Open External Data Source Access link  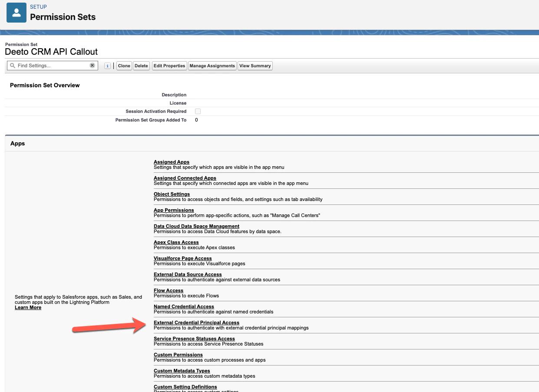188,274
